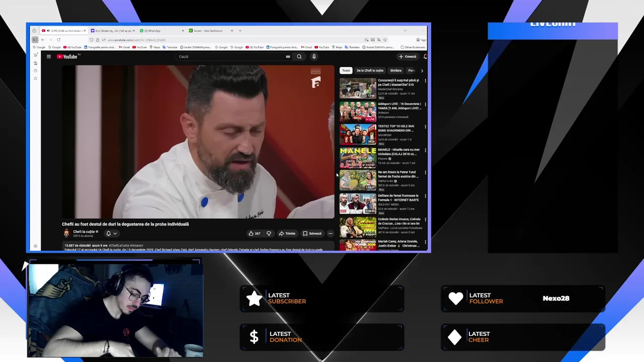Click the YouTube search magnifier button
This screenshot has height=362, width=644.
point(299,57)
